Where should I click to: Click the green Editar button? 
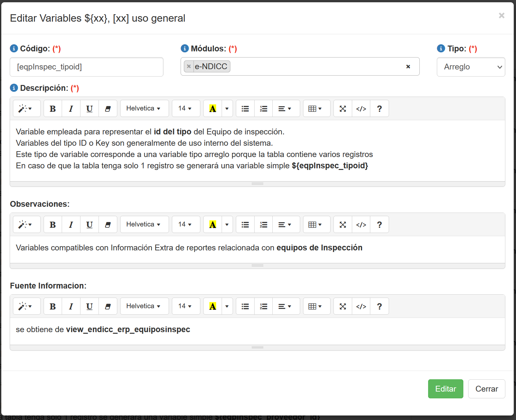(x=446, y=389)
